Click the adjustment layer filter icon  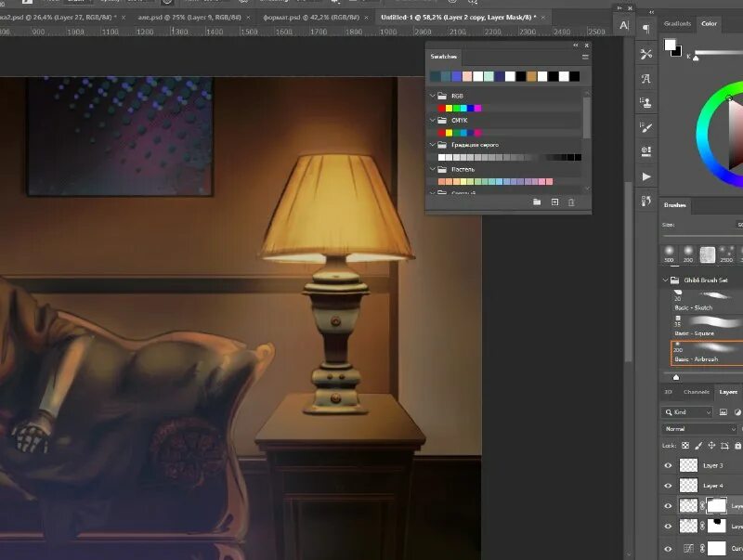click(737, 412)
